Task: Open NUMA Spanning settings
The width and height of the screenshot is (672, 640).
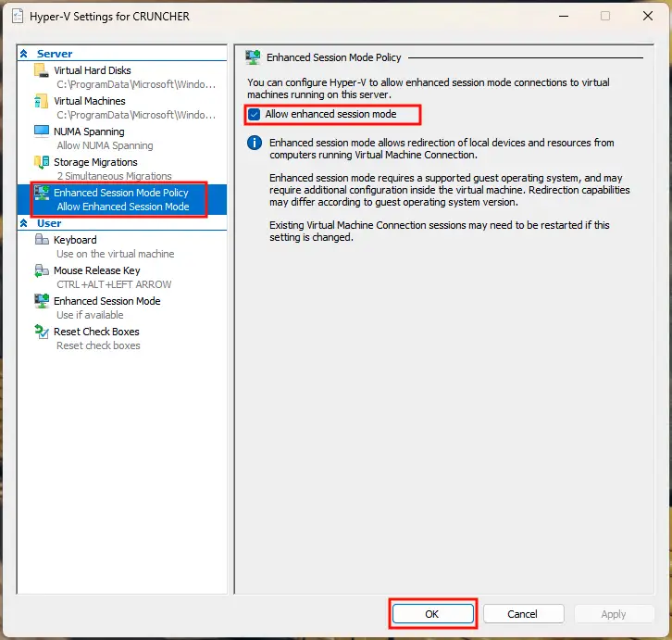Action: pyautogui.click(x=89, y=132)
